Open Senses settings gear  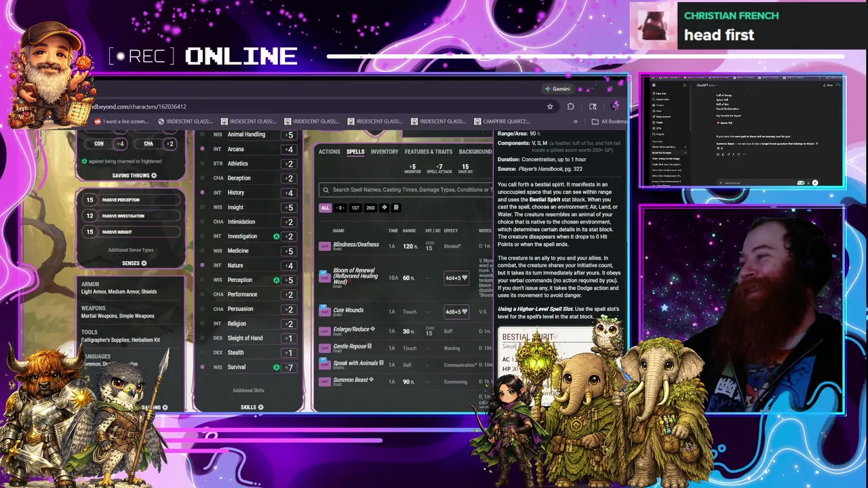click(144, 263)
